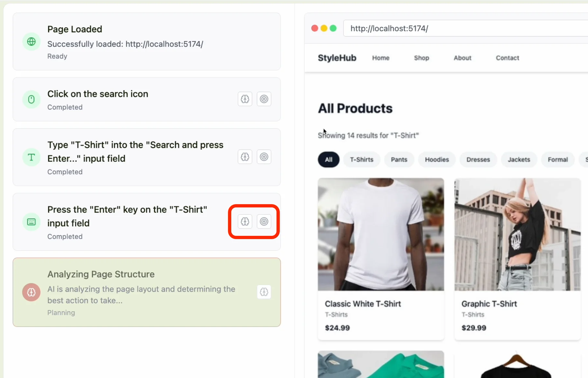
Task: Click brain icon on Analyzing Page Structure card
Action: [x=264, y=292]
